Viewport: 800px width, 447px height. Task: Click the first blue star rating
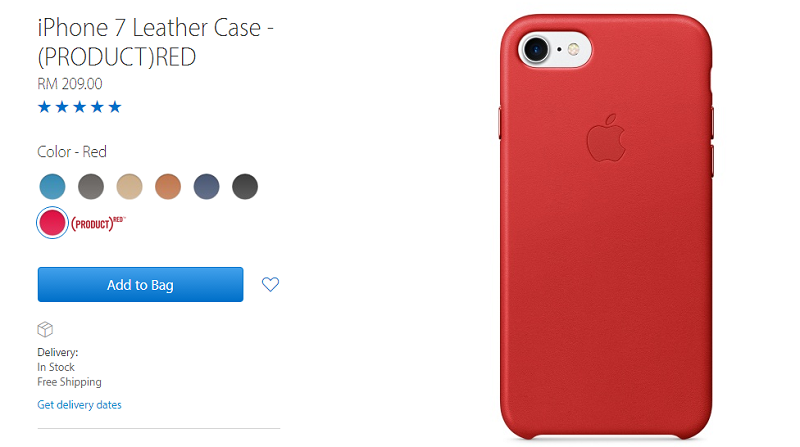(44, 107)
